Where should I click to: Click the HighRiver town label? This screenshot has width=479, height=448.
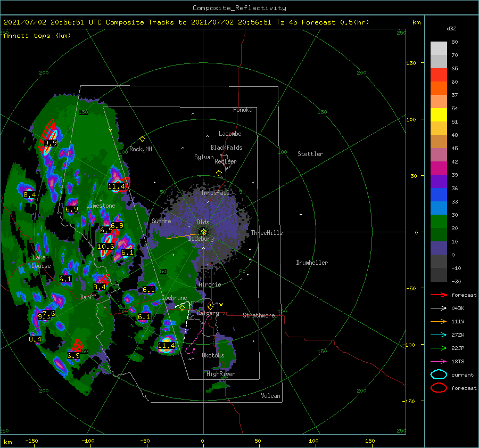(220, 374)
